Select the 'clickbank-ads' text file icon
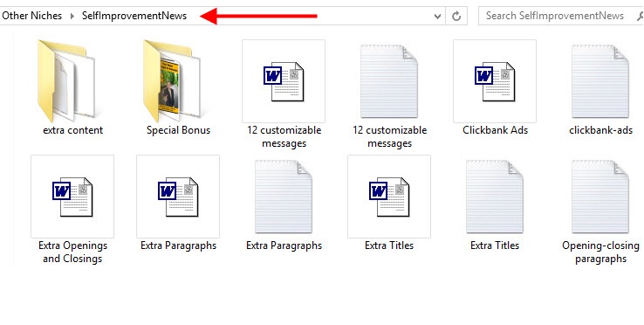644x325 pixels. [600, 81]
